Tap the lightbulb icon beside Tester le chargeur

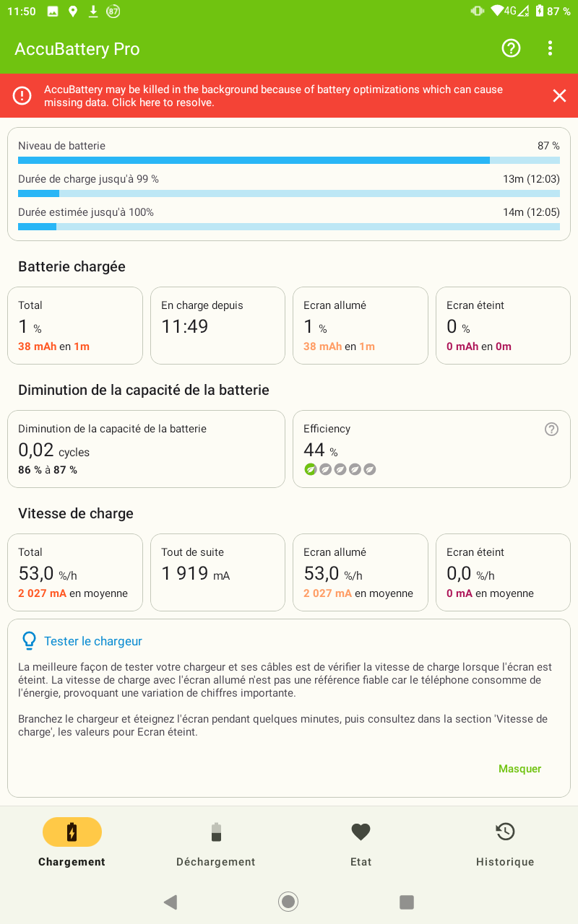pyautogui.click(x=29, y=640)
